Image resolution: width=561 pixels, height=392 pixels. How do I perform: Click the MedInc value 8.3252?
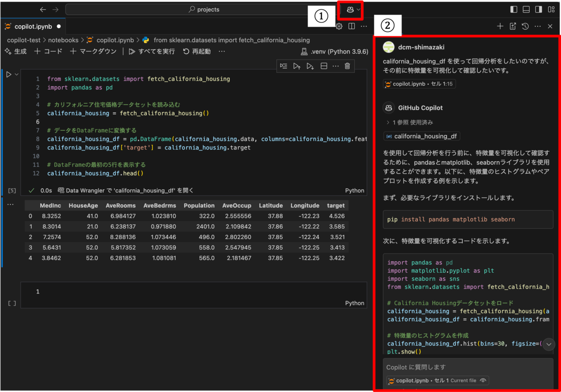51,216
